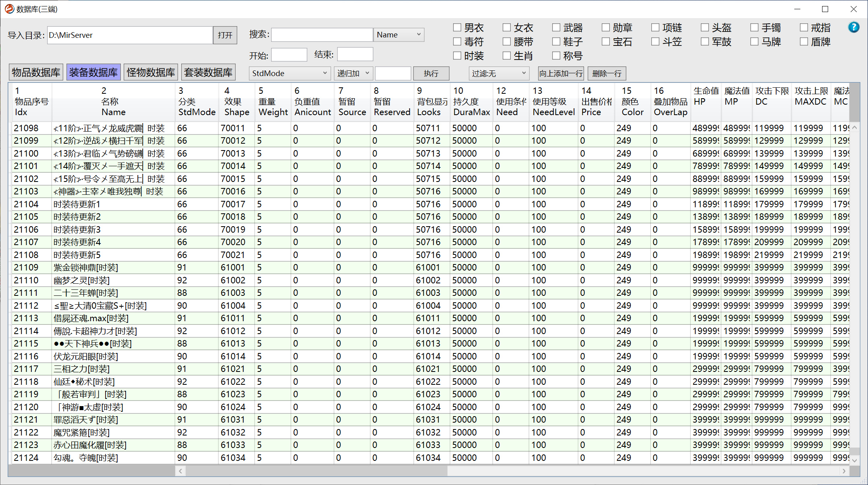Click the vertical scrollbar up arrow
Screen dimensions: 868x485
tap(855, 128)
